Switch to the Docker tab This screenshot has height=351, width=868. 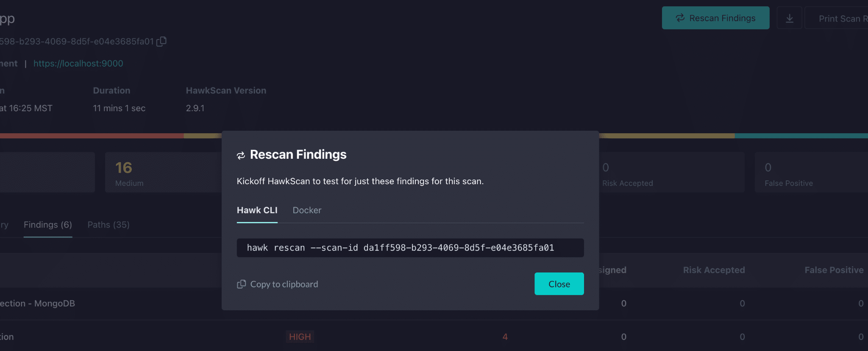pos(307,210)
